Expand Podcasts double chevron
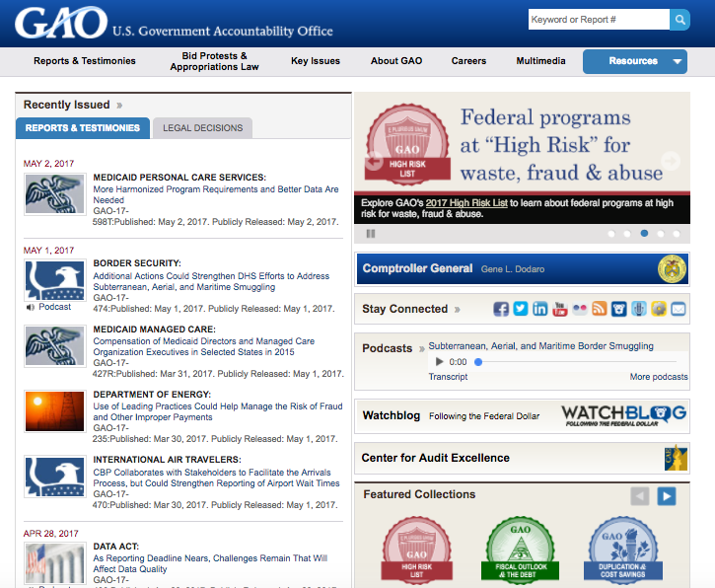 [422, 349]
